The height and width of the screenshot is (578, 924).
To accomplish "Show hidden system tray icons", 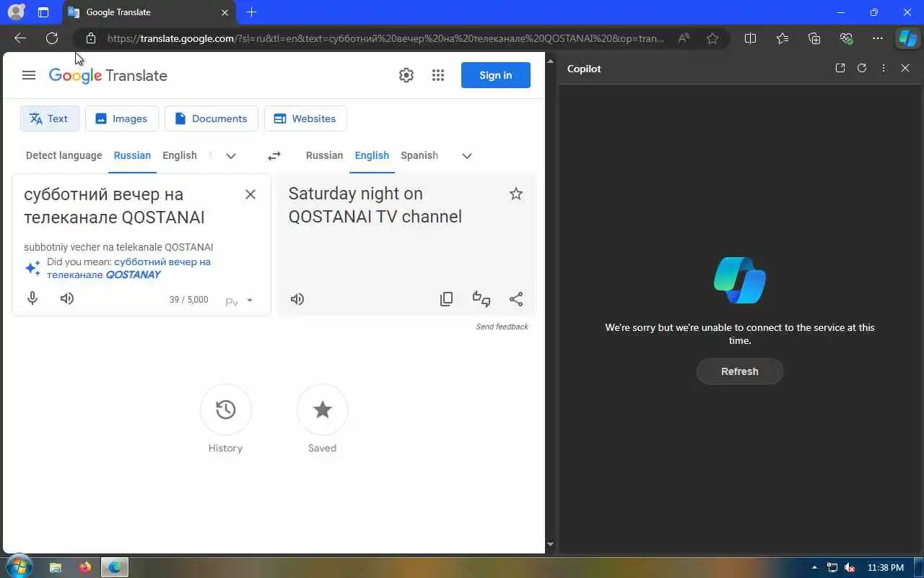I will (815, 567).
